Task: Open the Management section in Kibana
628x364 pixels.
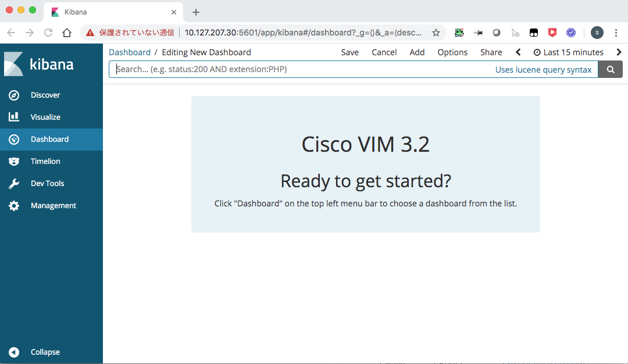Action: coord(53,205)
